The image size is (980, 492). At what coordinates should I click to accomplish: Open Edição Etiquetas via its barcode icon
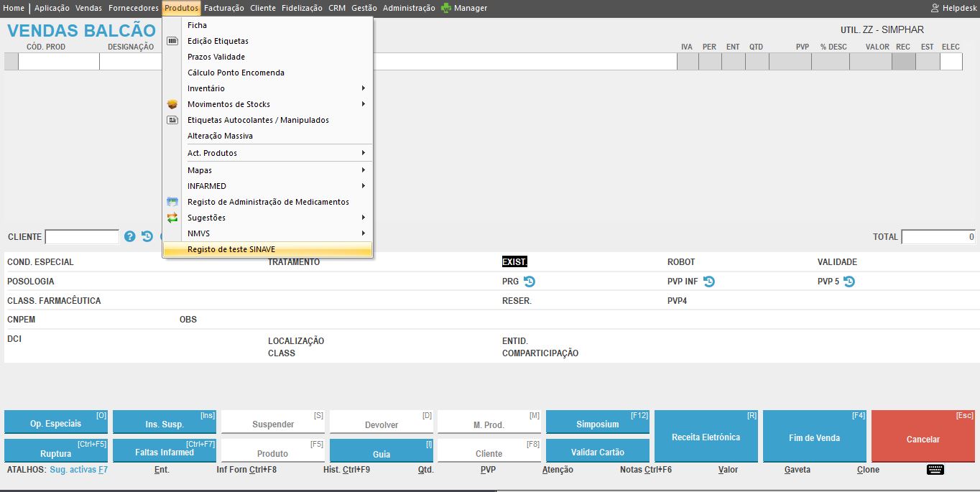point(172,41)
